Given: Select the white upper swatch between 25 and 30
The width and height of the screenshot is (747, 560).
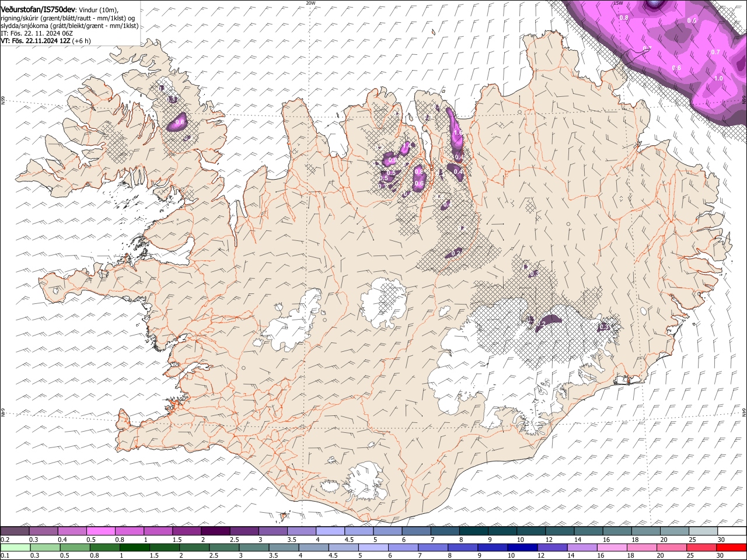Looking at the screenshot, I should [703, 531].
